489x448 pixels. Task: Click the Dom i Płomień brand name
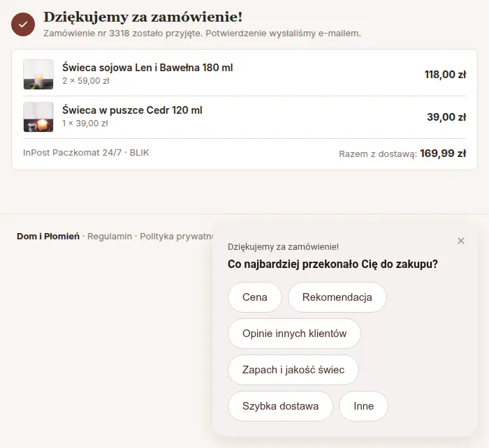48,237
